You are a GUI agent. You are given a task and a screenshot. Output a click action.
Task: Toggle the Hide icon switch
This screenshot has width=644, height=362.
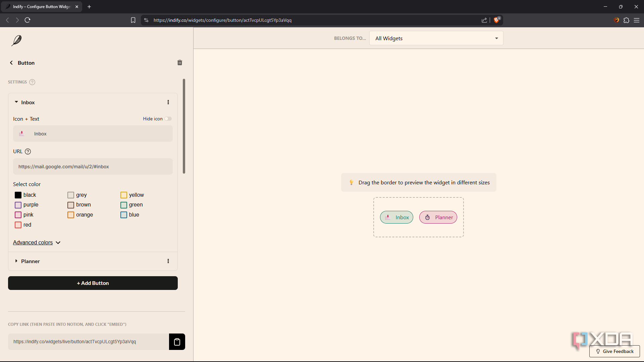(x=168, y=119)
